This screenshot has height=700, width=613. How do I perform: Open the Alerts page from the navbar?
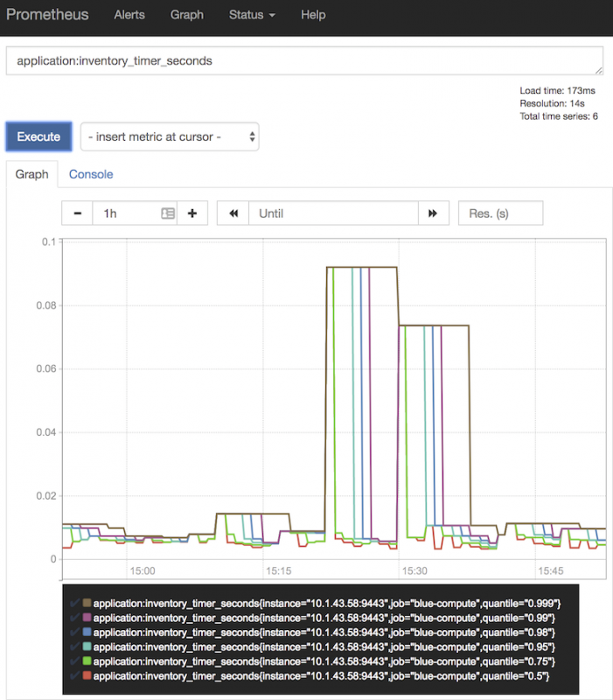coord(129,15)
